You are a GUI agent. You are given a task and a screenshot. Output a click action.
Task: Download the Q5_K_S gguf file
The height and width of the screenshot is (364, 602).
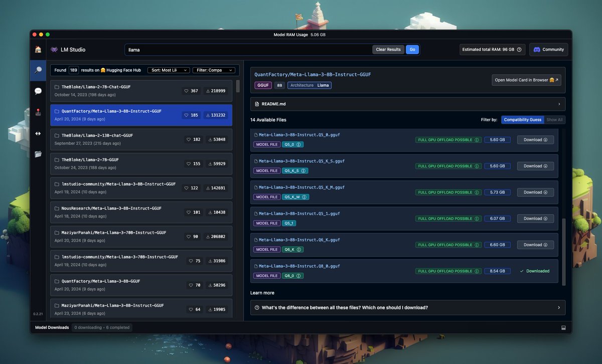535,166
